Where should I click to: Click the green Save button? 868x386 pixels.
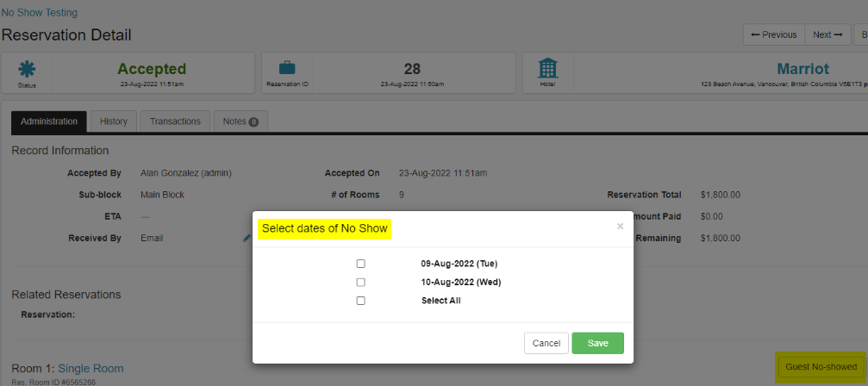click(x=598, y=343)
